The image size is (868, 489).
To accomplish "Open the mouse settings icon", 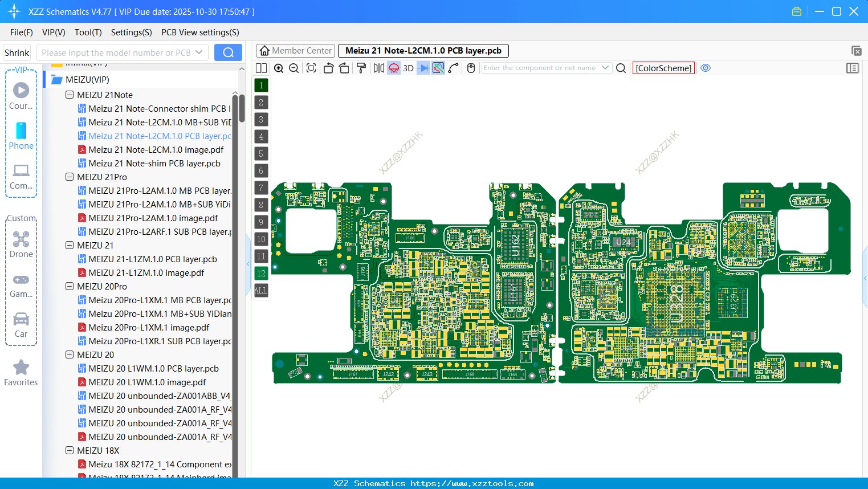I will click(x=471, y=68).
